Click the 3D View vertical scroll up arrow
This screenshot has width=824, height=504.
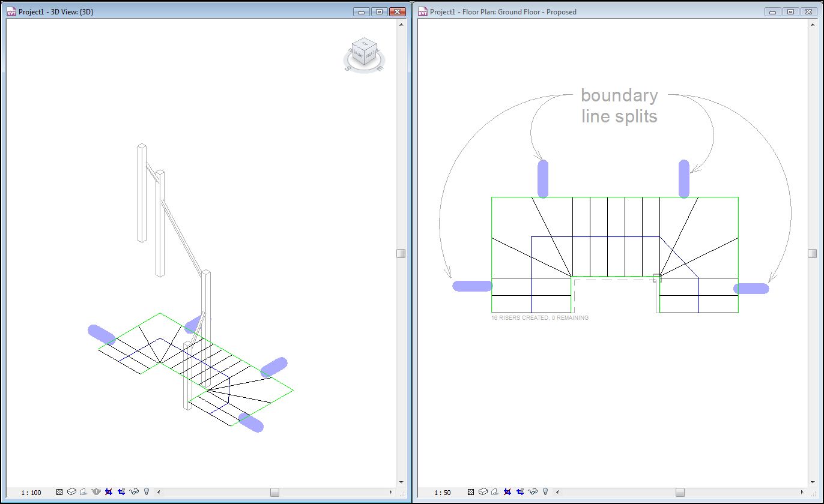tap(401, 25)
